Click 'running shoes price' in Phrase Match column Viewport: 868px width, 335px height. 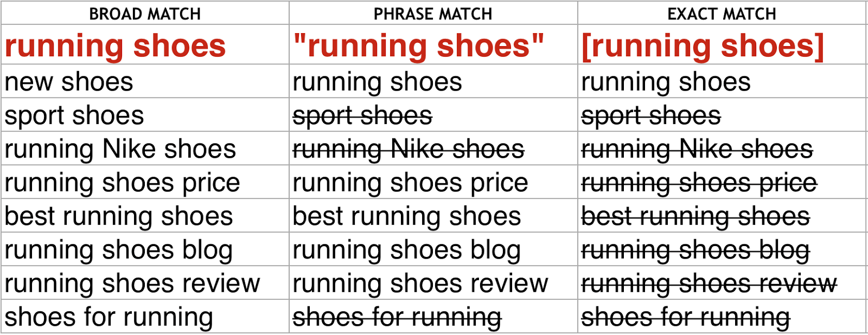click(410, 183)
